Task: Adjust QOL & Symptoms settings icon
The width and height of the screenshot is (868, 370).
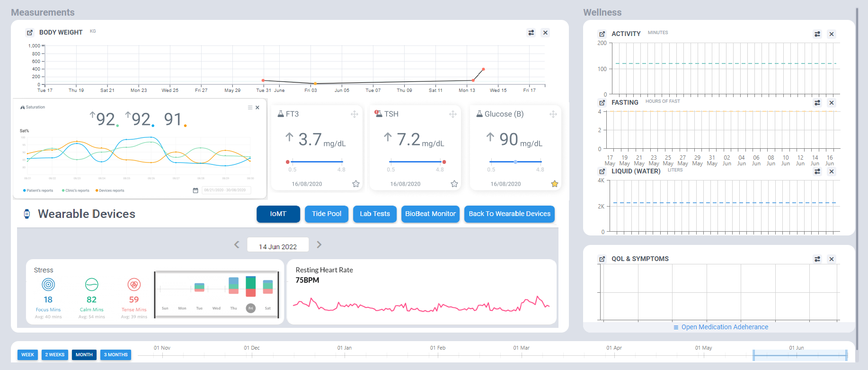Action: [817, 259]
